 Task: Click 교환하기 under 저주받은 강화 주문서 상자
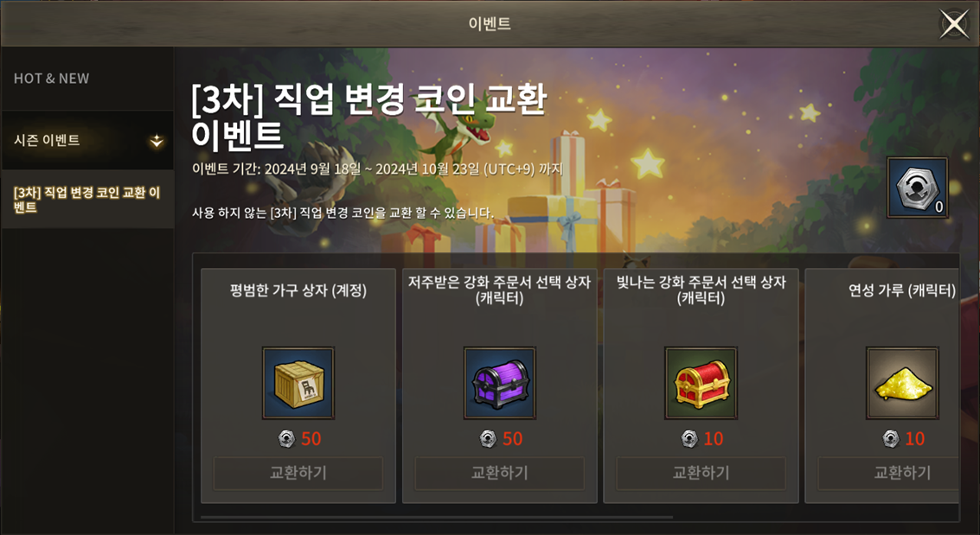(x=499, y=473)
